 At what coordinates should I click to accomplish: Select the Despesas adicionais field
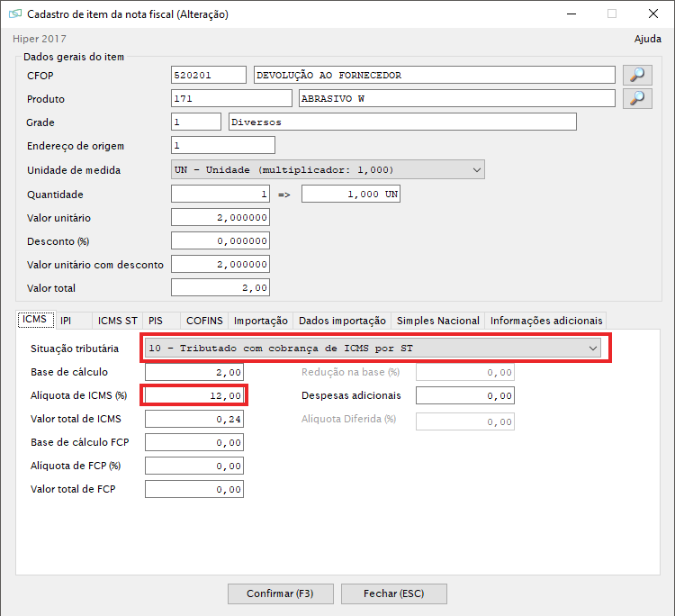[464, 395]
